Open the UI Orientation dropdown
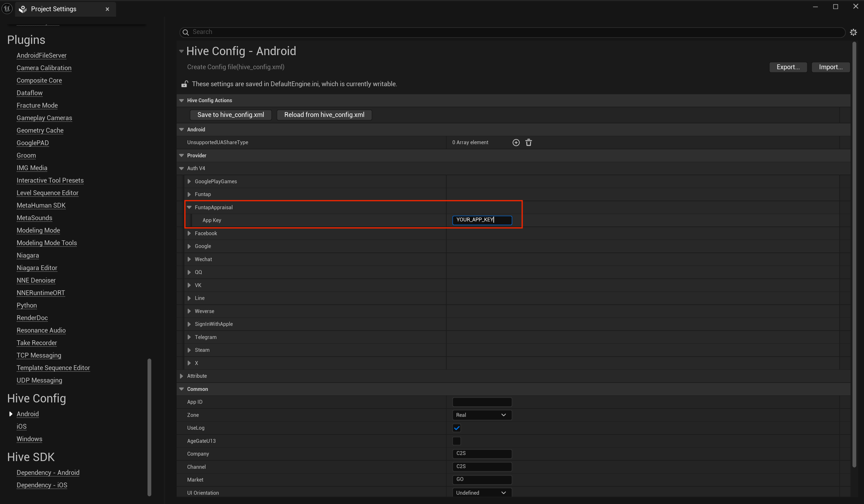 [482, 493]
